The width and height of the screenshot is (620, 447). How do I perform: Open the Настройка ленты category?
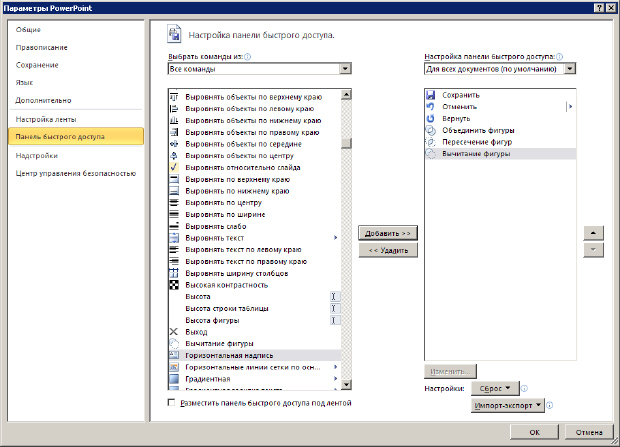(76, 119)
